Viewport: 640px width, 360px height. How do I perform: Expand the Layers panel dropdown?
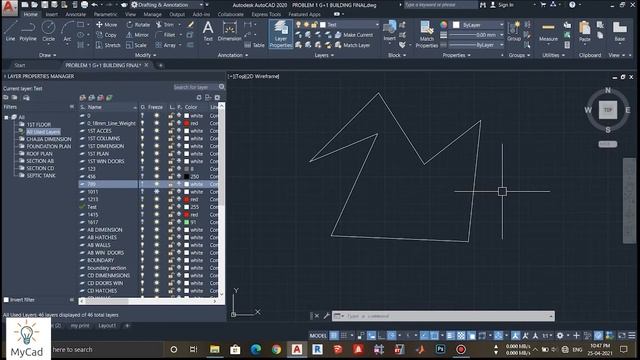pyautogui.click(x=324, y=55)
